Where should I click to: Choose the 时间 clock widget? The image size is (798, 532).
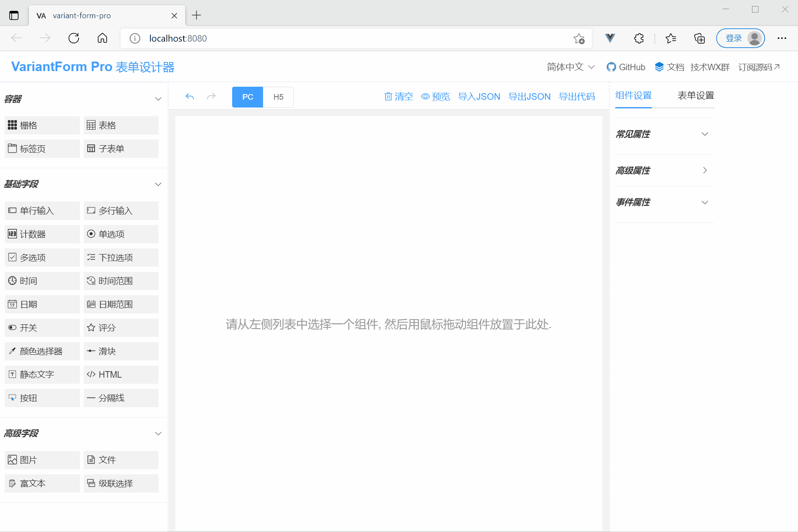[x=42, y=281]
